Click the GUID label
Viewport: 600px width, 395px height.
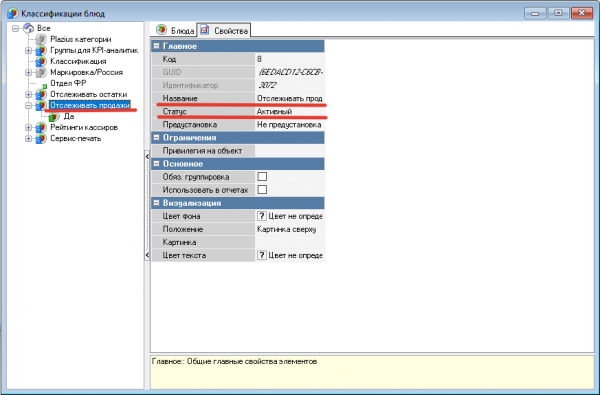point(172,72)
